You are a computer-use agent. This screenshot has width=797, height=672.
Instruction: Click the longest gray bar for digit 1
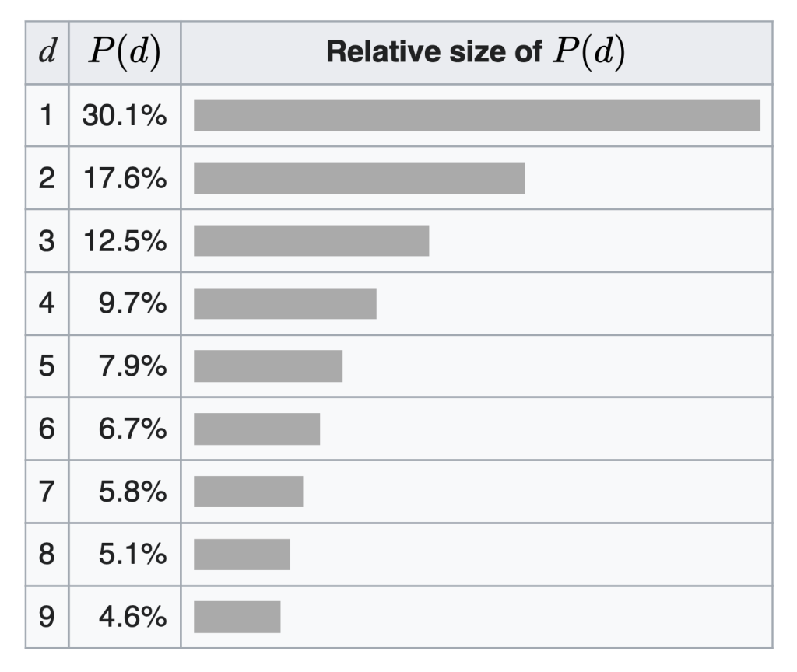pyautogui.click(x=476, y=116)
